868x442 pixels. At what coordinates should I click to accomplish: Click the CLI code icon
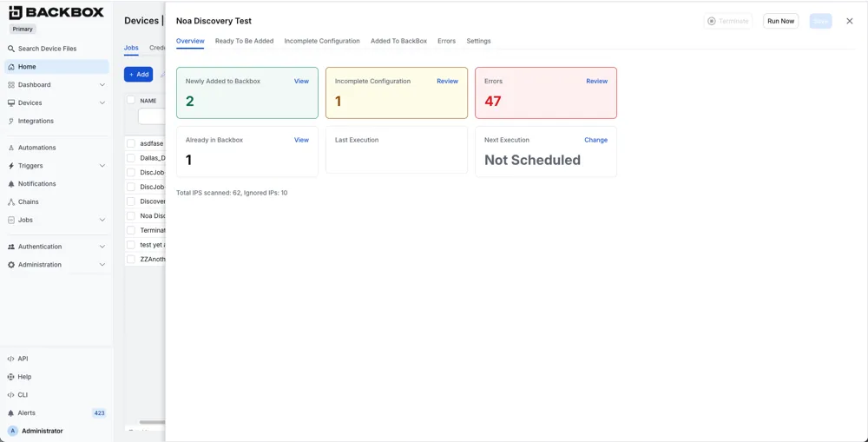10,395
